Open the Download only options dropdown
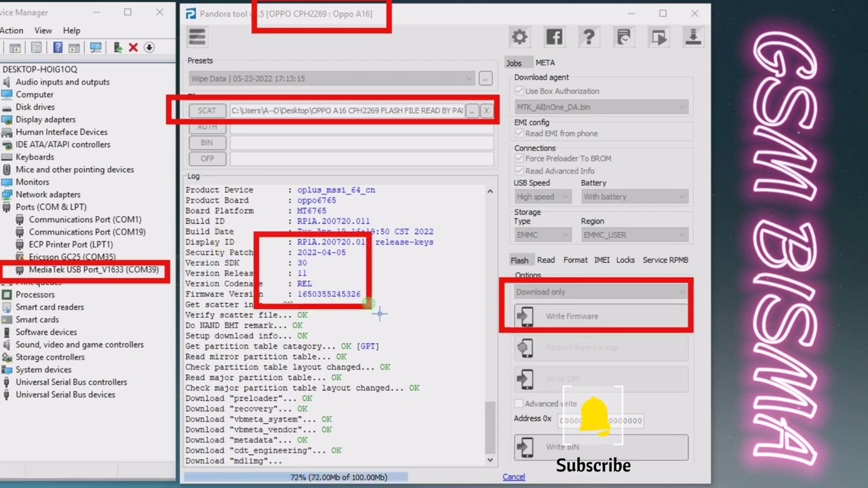 click(x=601, y=292)
